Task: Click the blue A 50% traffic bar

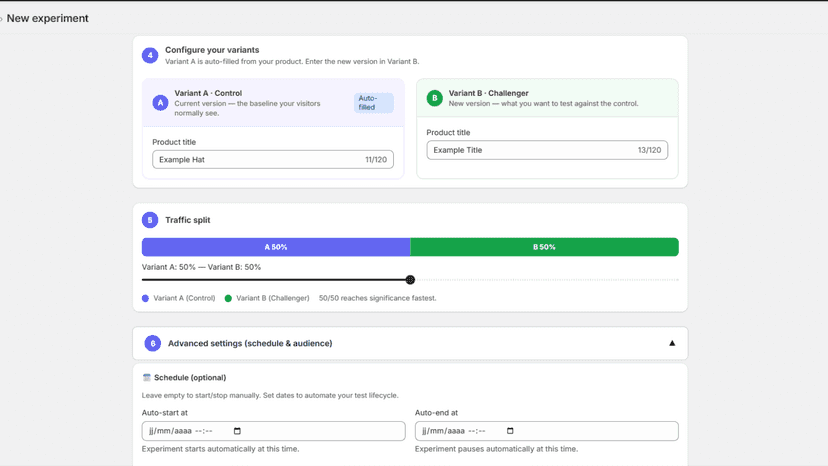Action: (x=276, y=247)
